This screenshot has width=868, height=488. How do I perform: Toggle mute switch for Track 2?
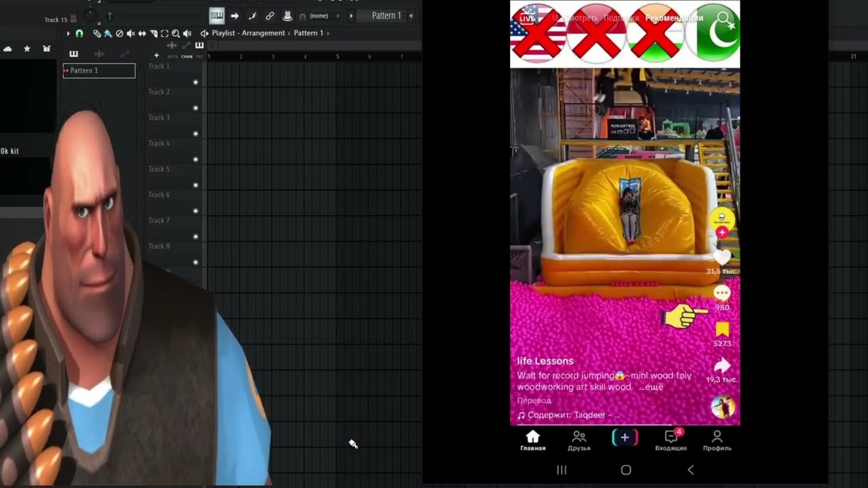(195, 108)
